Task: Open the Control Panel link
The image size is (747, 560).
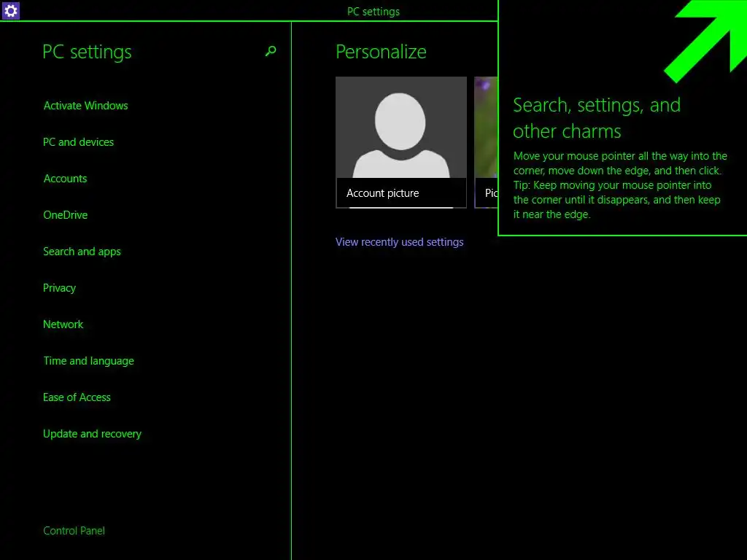Action: (74, 531)
